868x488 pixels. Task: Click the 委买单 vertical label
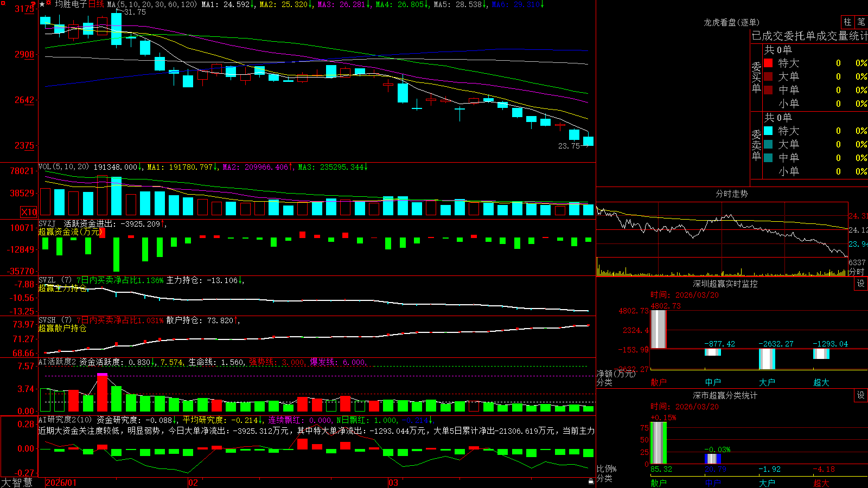pos(756,78)
